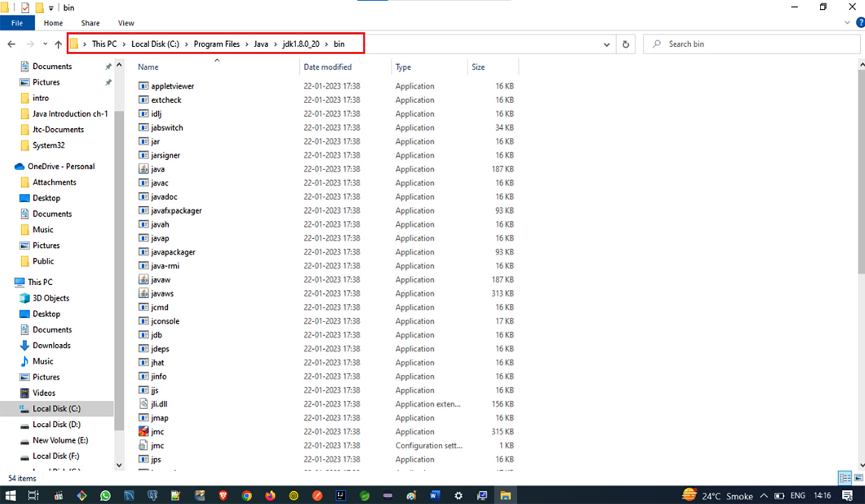Viewport: 865px width, 504px height.
Task: Refresh the bin folder view
Action: (625, 44)
